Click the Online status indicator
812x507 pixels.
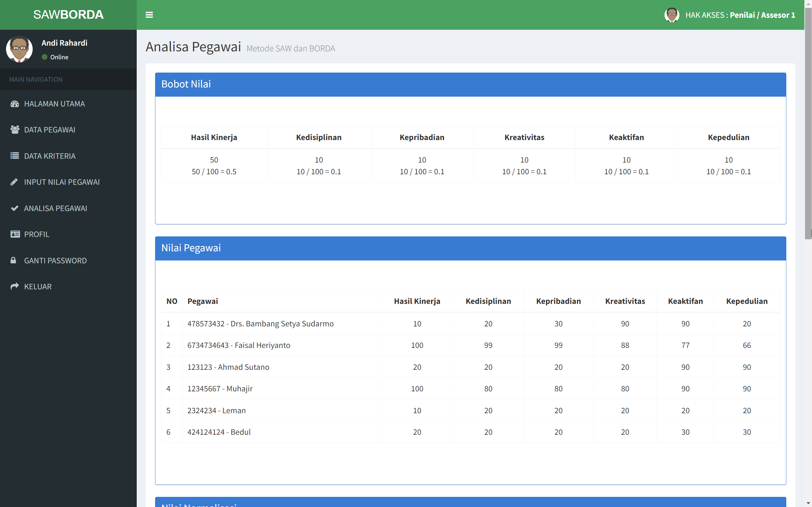click(45, 57)
